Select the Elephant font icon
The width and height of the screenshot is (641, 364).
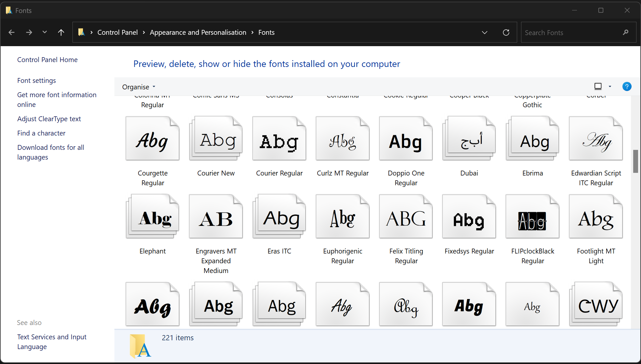click(x=152, y=216)
